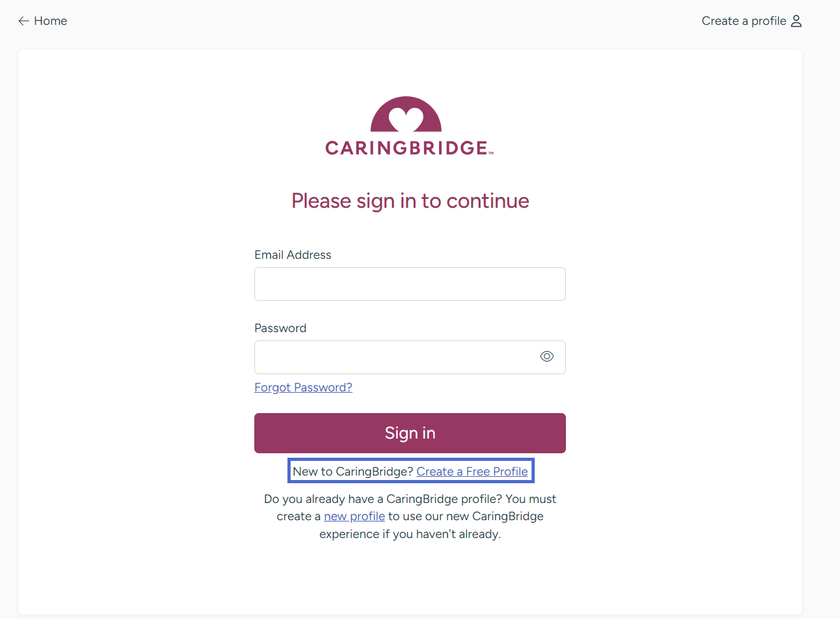Hide password by clicking the eye toggle

(547, 356)
